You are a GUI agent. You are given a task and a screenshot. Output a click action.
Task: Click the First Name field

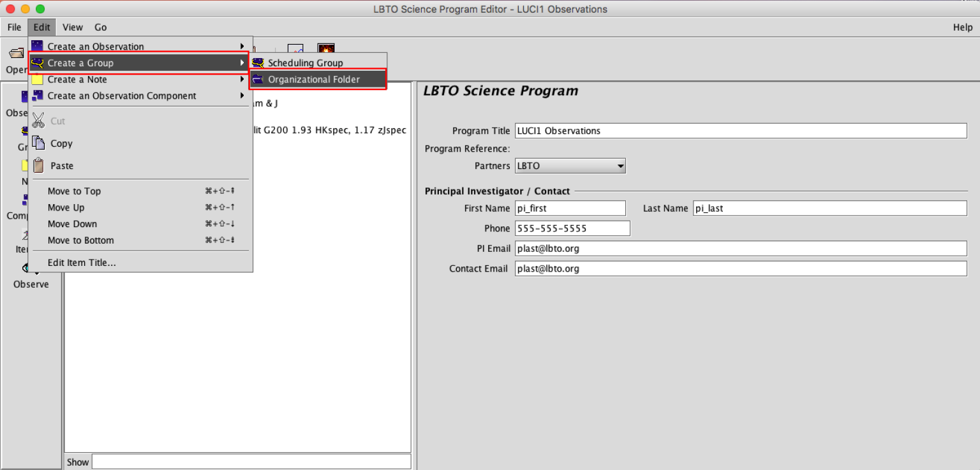point(570,208)
